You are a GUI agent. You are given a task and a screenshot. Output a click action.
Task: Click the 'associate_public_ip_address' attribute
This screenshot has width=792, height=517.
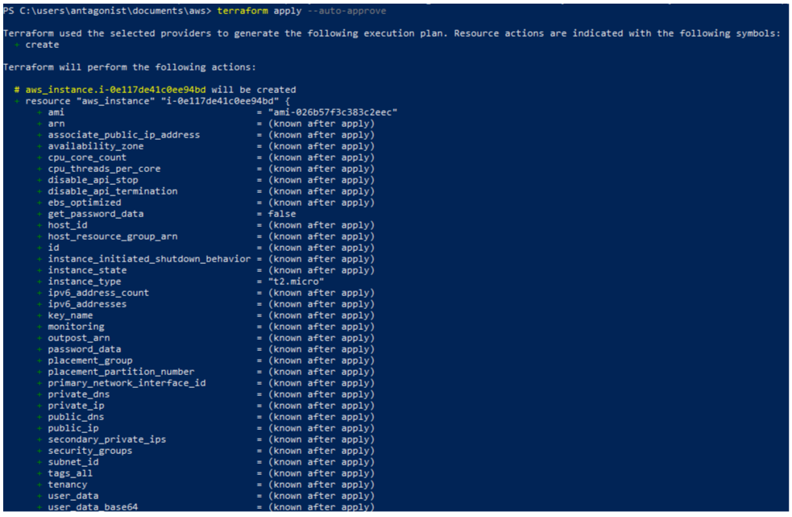124,135
